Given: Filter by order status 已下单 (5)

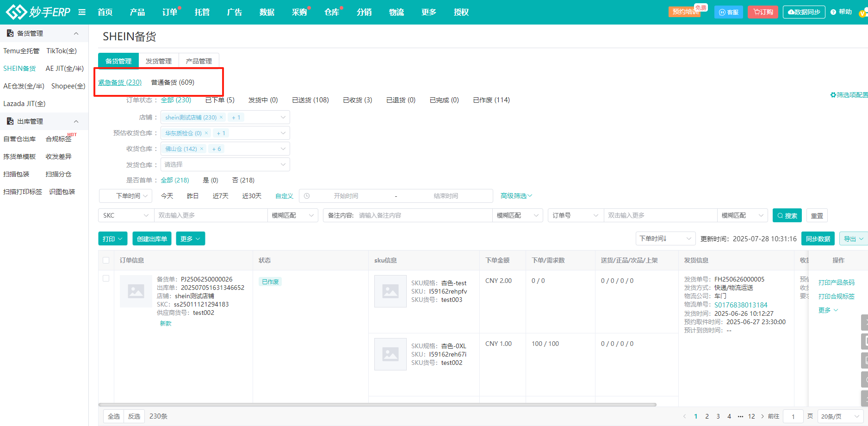Looking at the screenshot, I should coord(220,100).
